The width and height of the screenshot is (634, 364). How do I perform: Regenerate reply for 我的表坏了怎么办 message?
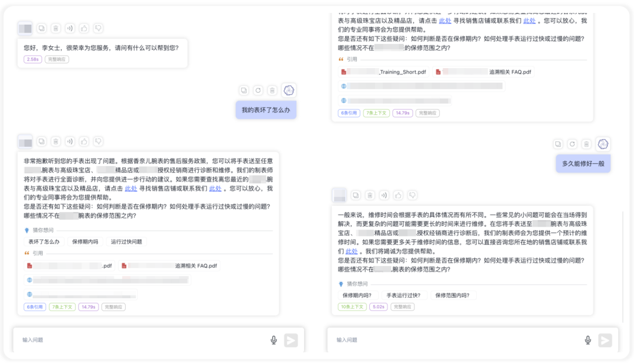coord(258,90)
